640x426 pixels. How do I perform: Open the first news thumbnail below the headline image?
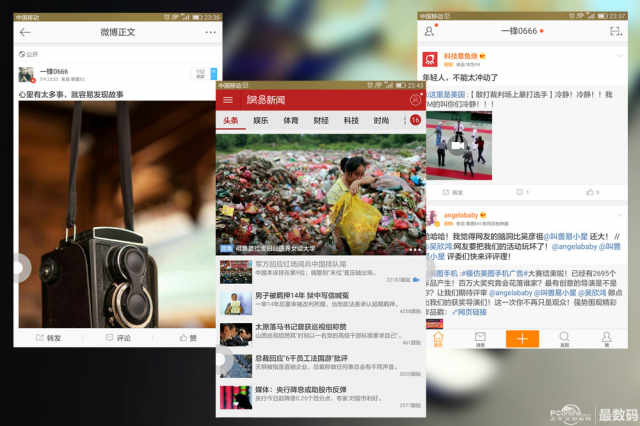[236, 272]
